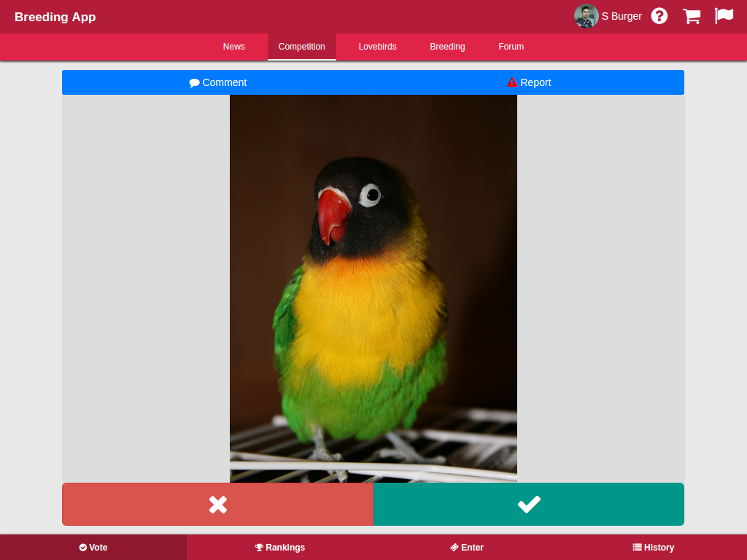This screenshot has height=560, width=747.
Task: Open the Forum tab
Action: pyautogui.click(x=511, y=47)
